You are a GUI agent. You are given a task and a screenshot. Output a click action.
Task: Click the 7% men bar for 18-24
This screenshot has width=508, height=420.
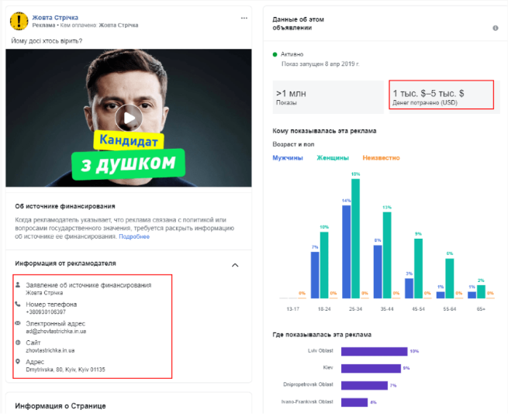pos(315,275)
